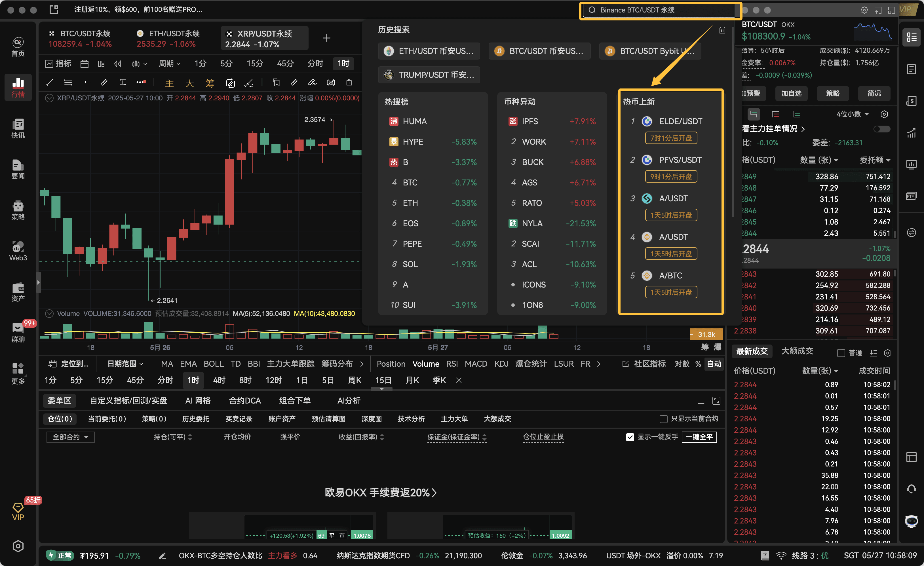This screenshot has width=924, height=566.
Task: Select the trend line drawing tool
Action: (50, 83)
